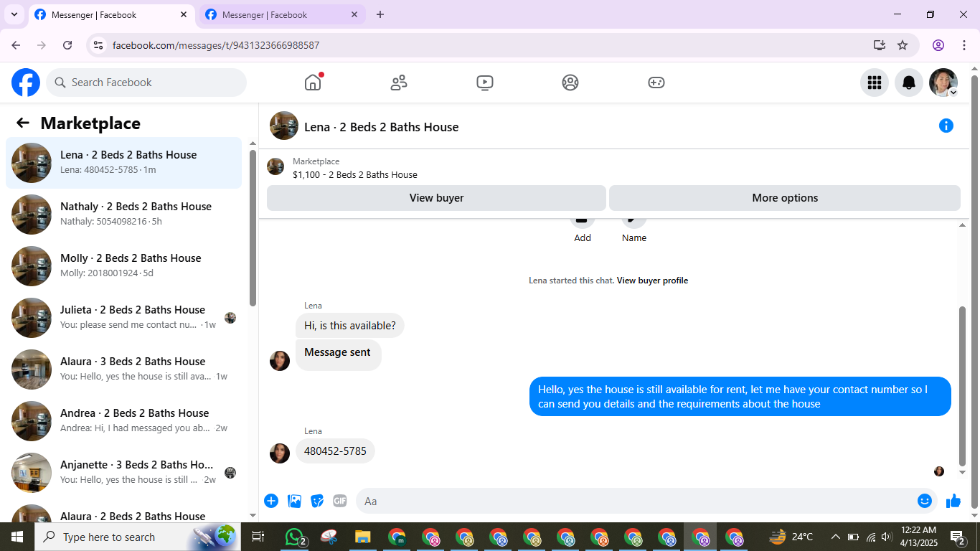Open the View buyer profile link
This screenshot has width=980, height=551.
point(652,281)
